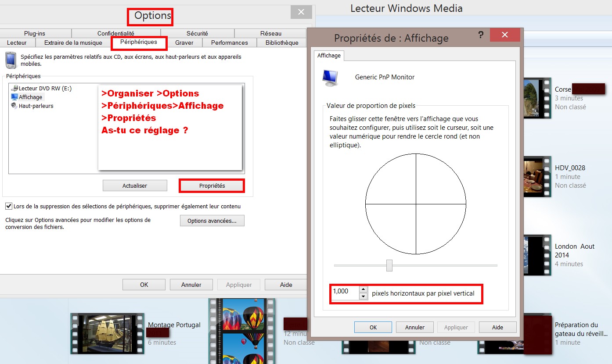Open the HDV_0028 video thumbnail

click(537, 177)
